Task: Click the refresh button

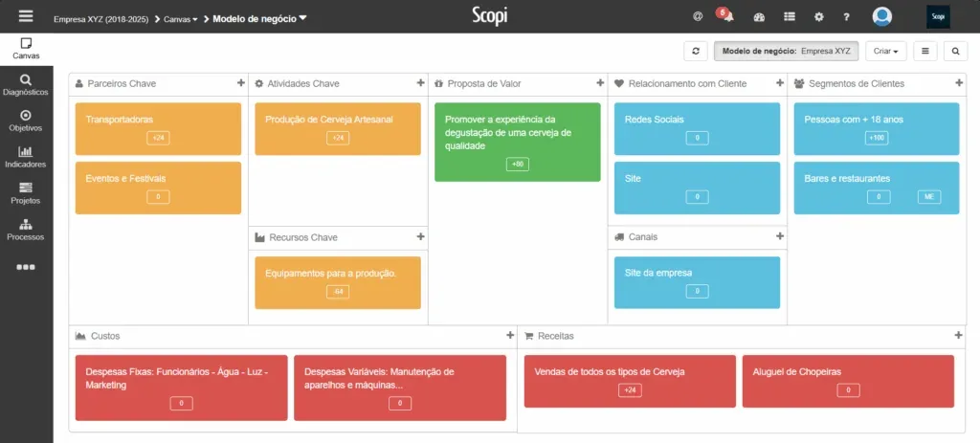Action: pos(696,52)
